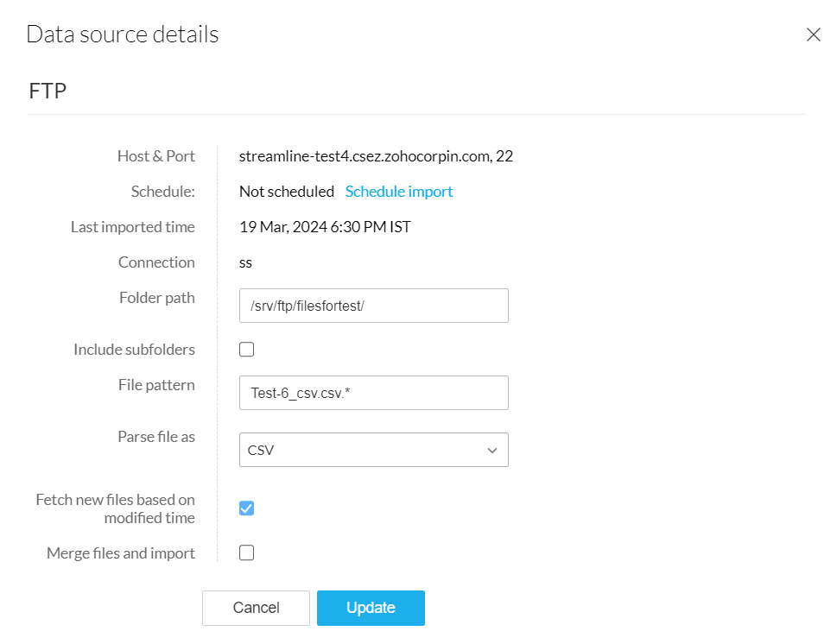Click the chevron arrow in the CSV combo box
This screenshot has width=837, height=644.
click(492, 450)
